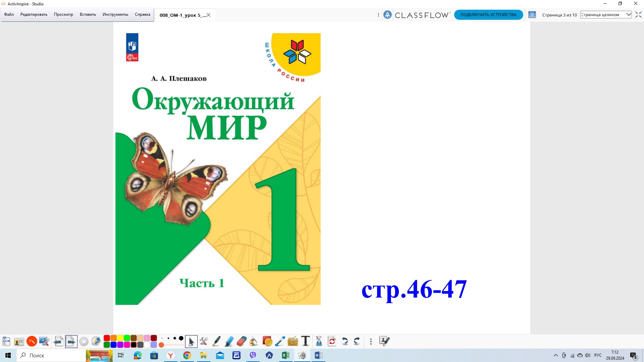Click the Окружающий мир textbook cover image

pyautogui.click(x=218, y=169)
